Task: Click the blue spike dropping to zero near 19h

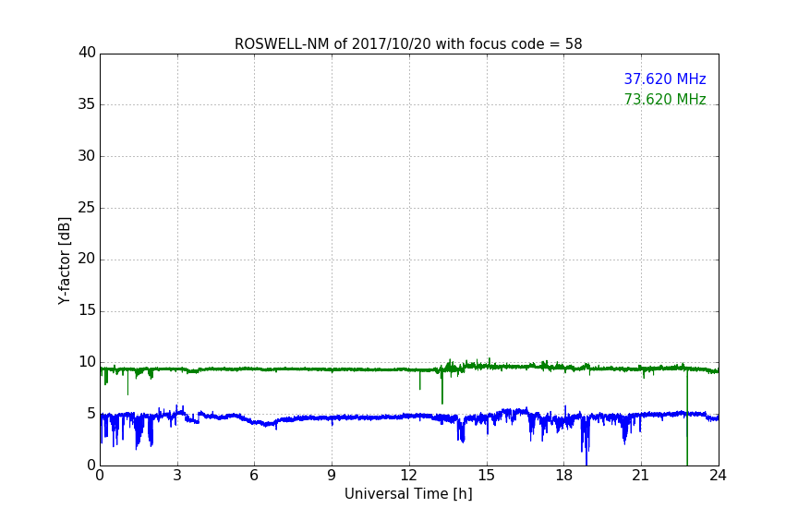Action: pos(586,443)
